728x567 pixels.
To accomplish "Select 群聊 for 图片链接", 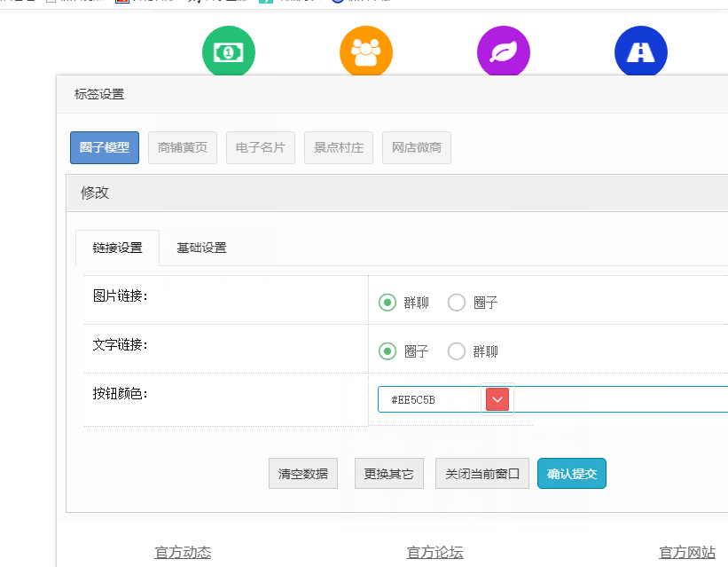I will (x=387, y=303).
